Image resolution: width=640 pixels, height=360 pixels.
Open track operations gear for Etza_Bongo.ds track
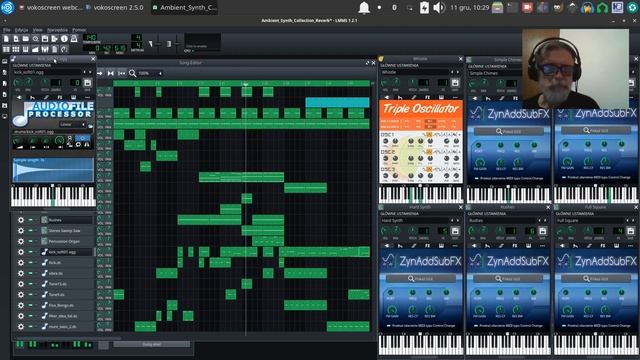pyautogui.click(x=20, y=305)
